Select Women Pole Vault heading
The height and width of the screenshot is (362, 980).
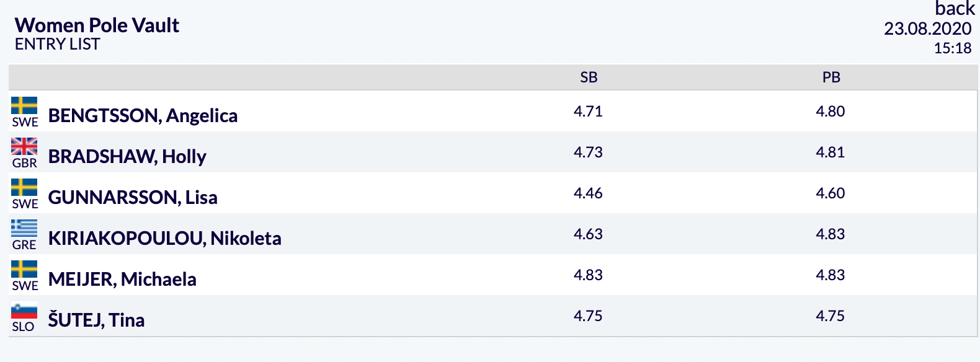click(x=97, y=25)
